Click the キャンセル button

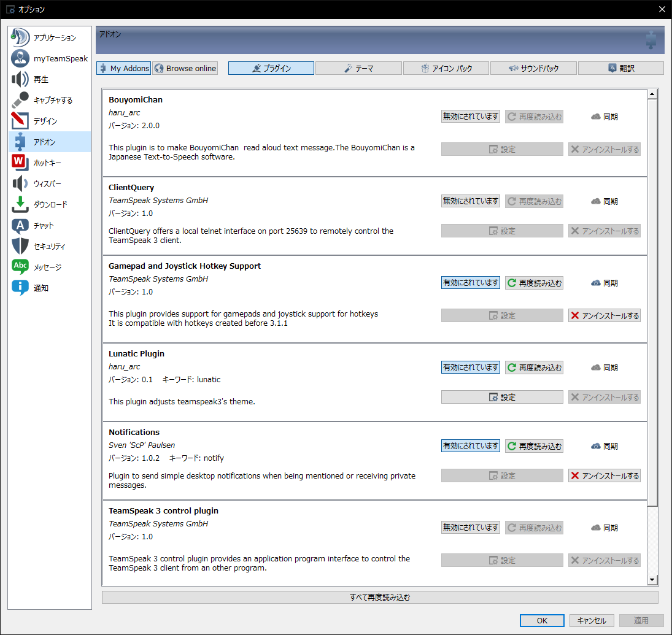click(592, 620)
